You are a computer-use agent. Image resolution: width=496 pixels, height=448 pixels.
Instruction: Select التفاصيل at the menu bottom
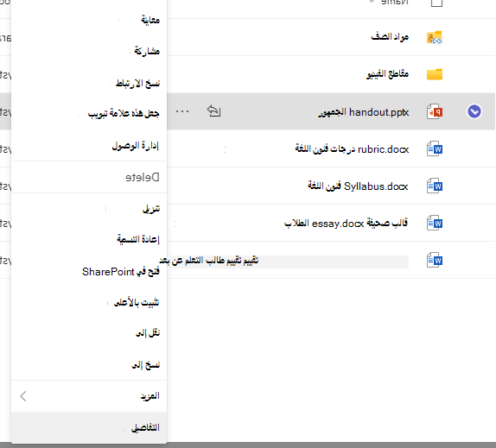pyautogui.click(x=89, y=427)
